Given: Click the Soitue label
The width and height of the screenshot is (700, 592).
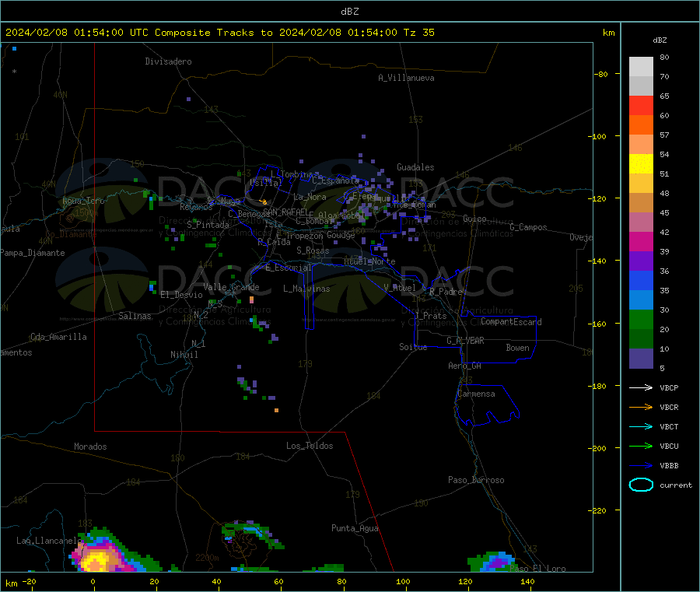Looking at the screenshot, I should coord(413,347).
